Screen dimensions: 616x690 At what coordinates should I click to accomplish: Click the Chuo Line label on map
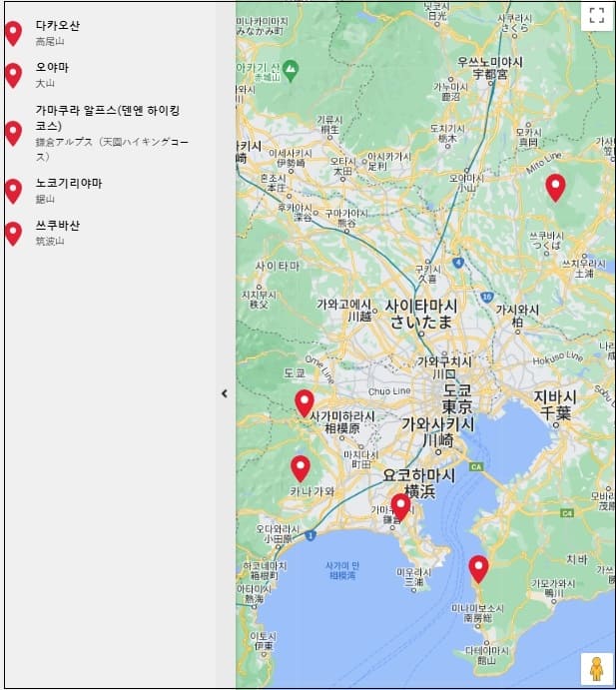(389, 391)
